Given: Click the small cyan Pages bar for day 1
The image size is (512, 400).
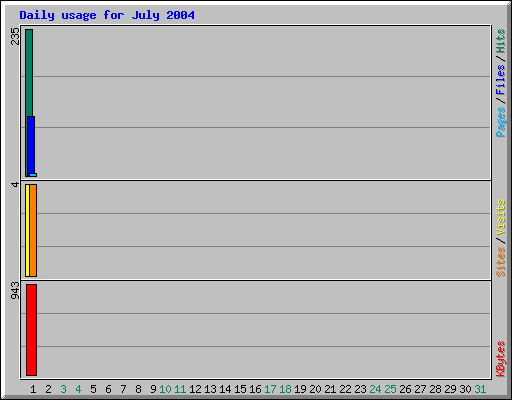Looking at the screenshot, I should click(x=33, y=175).
